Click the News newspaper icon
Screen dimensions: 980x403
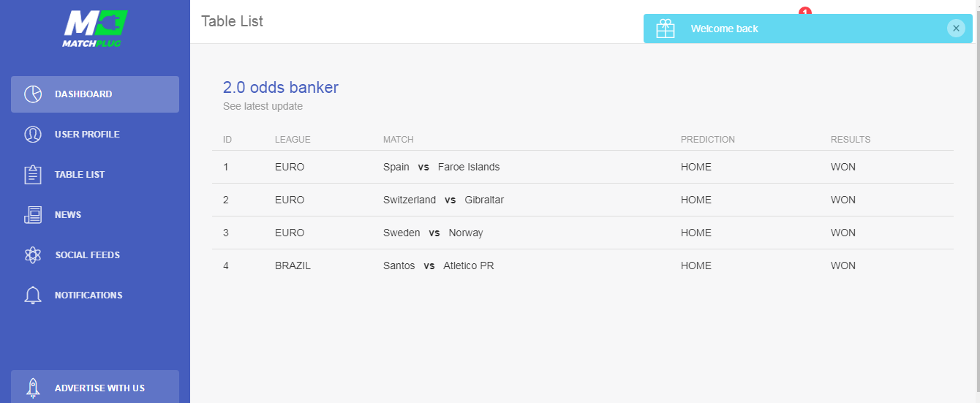pyautogui.click(x=33, y=215)
